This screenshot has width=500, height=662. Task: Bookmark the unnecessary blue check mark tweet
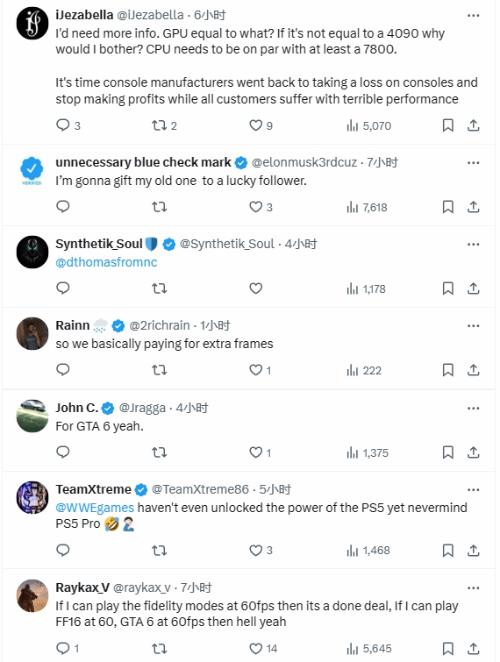448,207
